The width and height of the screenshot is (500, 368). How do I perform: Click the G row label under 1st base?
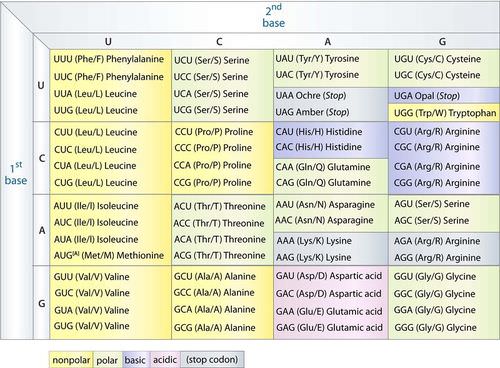(42, 304)
